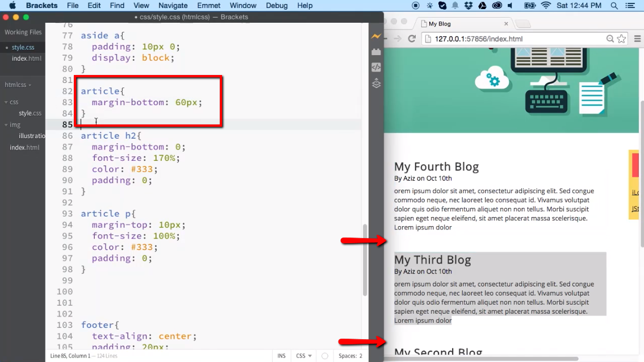Open the CSS language dropdown in the status bar

pos(303,355)
